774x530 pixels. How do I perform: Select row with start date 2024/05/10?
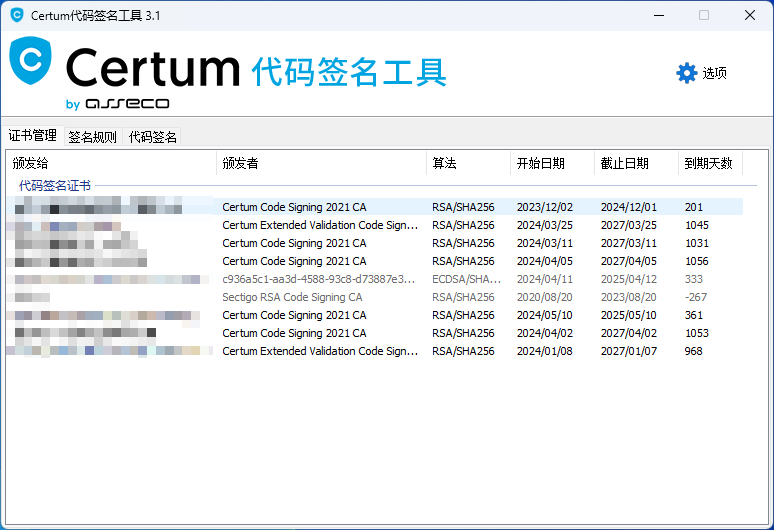[x=375, y=315]
